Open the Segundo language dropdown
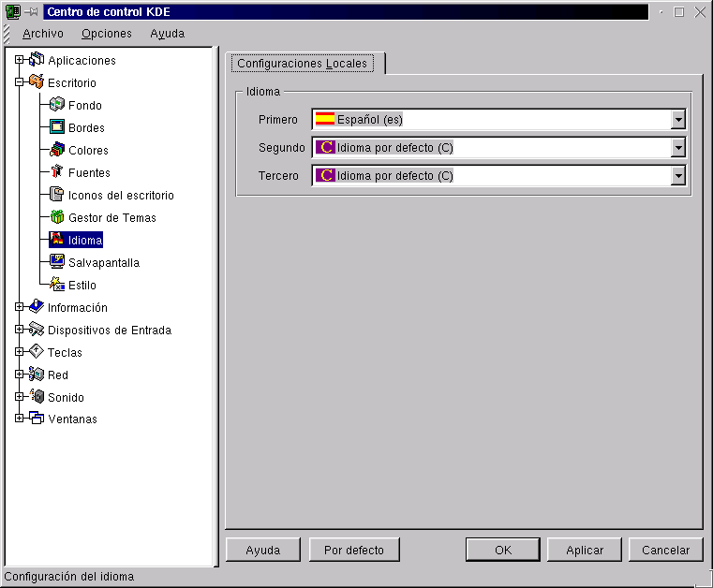 click(678, 148)
